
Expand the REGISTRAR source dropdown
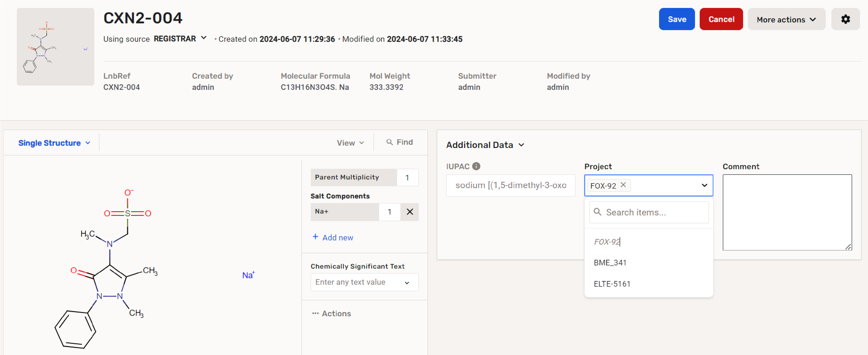[x=204, y=38]
